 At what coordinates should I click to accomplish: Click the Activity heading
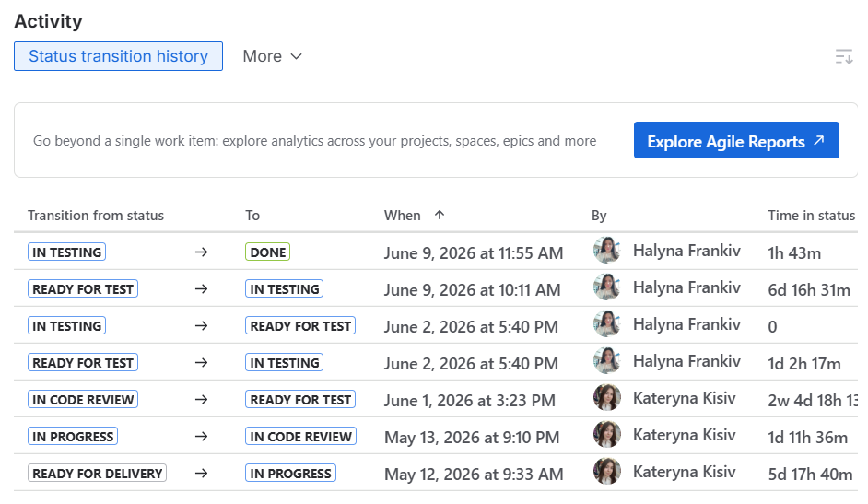coord(48,21)
